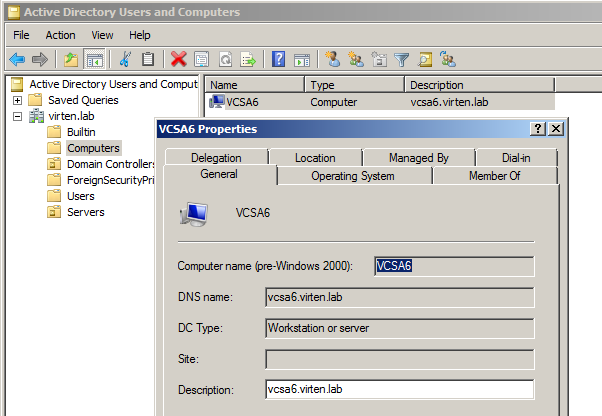
Task: Select the Computers container in tree
Action: (93, 148)
